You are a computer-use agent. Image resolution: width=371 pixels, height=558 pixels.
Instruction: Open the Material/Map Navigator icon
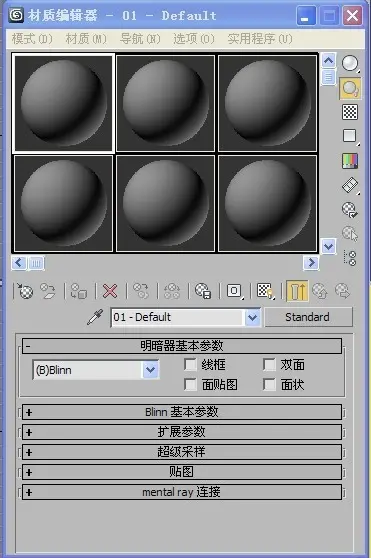pyautogui.click(x=350, y=258)
